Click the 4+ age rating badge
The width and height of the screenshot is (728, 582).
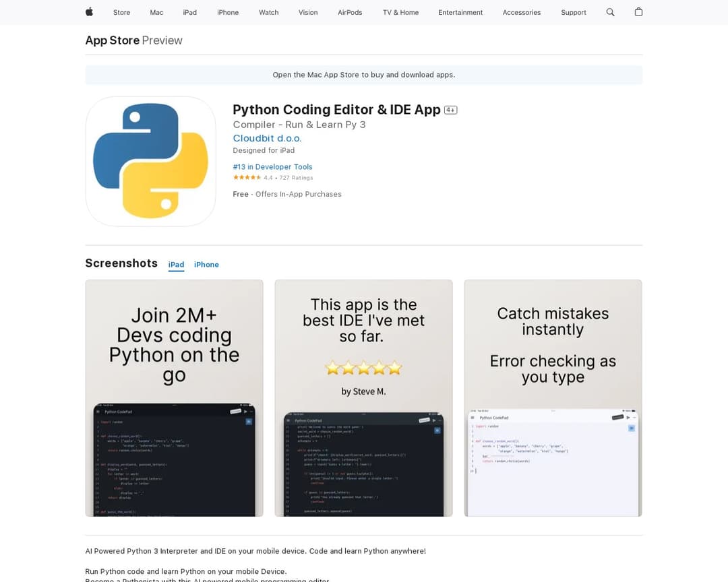[x=450, y=110]
